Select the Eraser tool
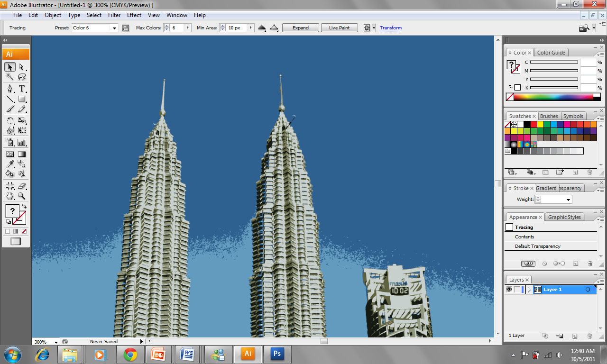The height and width of the screenshot is (364, 607). coord(22,186)
